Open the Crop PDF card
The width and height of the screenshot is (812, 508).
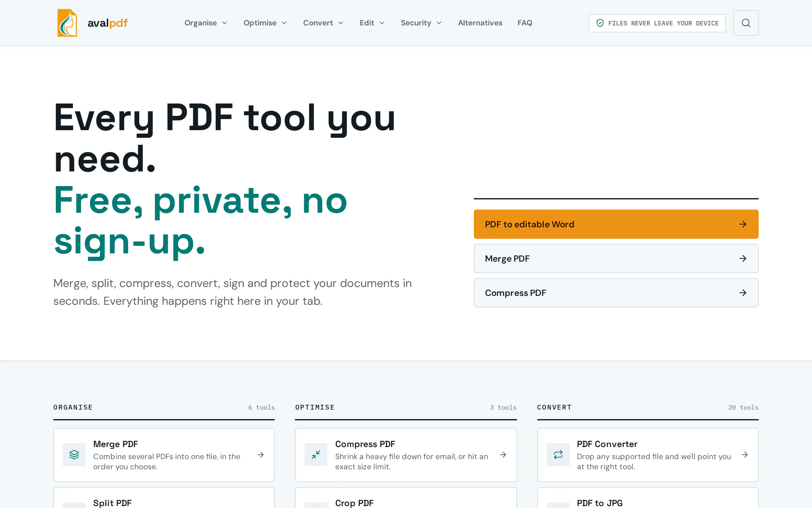pos(406,498)
